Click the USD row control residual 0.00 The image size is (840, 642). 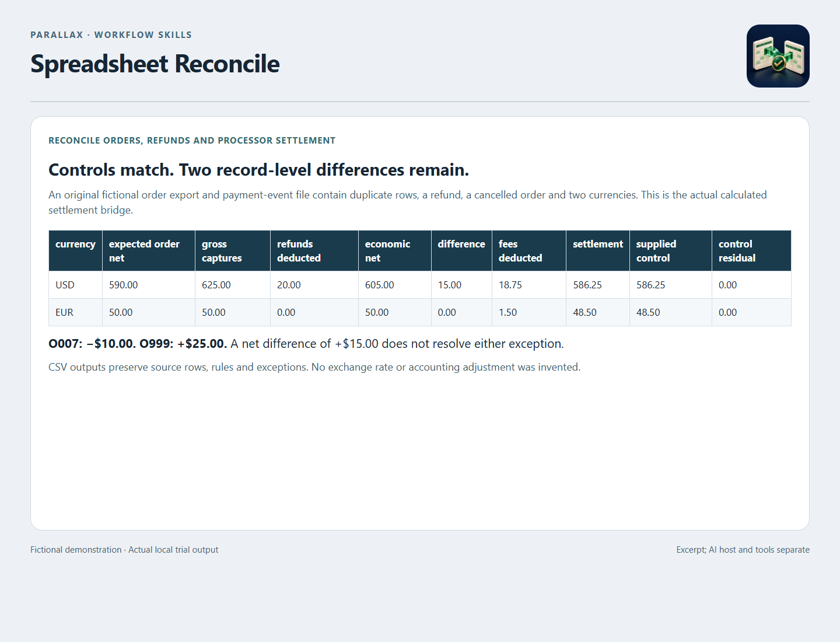point(751,285)
